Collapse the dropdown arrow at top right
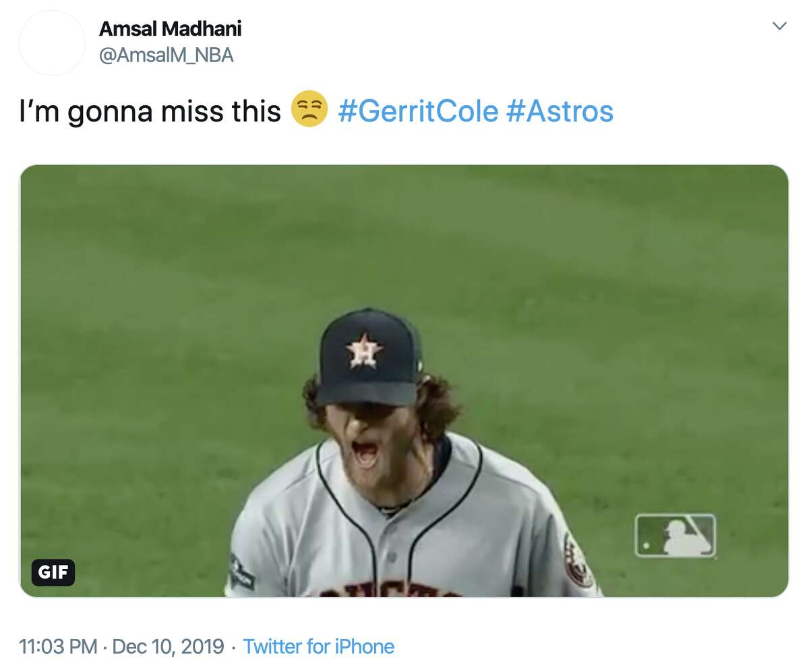The image size is (809, 672). [x=780, y=26]
